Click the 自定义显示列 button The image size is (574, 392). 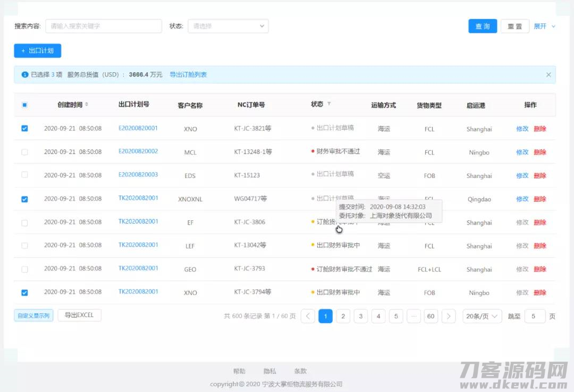pos(33,315)
